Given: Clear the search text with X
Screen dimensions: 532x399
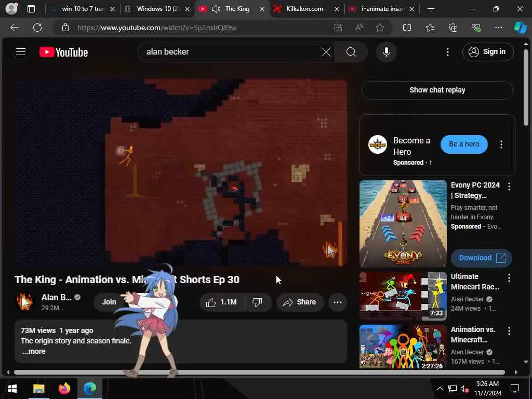Looking at the screenshot, I should pos(326,52).
